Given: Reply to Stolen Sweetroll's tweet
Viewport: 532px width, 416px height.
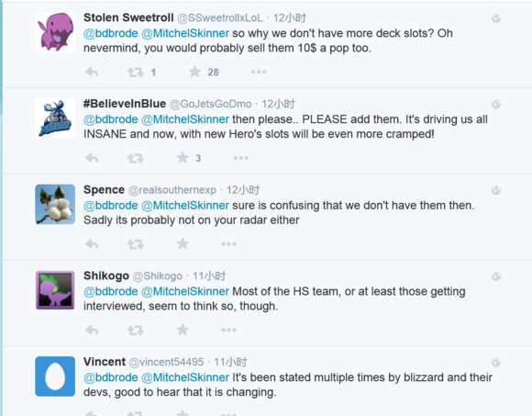Looking at the screenshot, I should (x=92, y=72).
